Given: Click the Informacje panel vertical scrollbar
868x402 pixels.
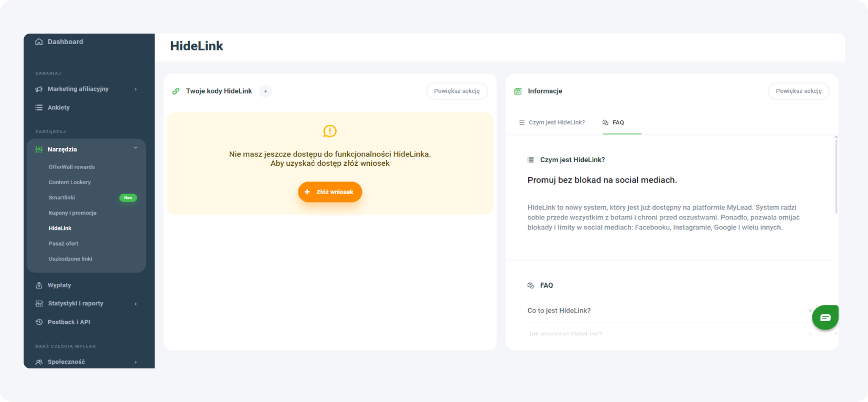Looking at the screenshot, I should click(835, 176).
